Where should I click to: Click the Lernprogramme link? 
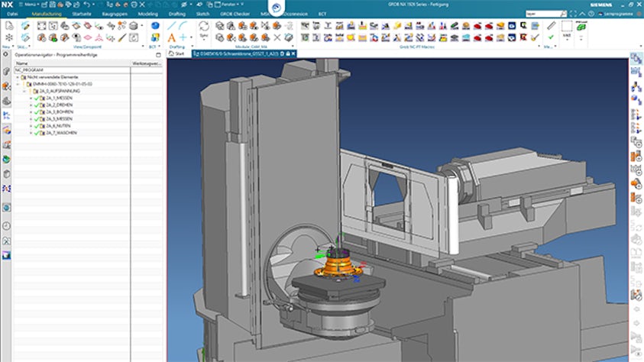tap(618, 14)
